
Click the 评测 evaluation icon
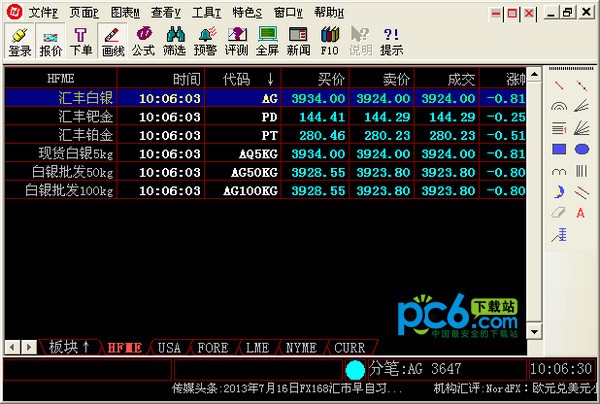(x=236, y=41)
